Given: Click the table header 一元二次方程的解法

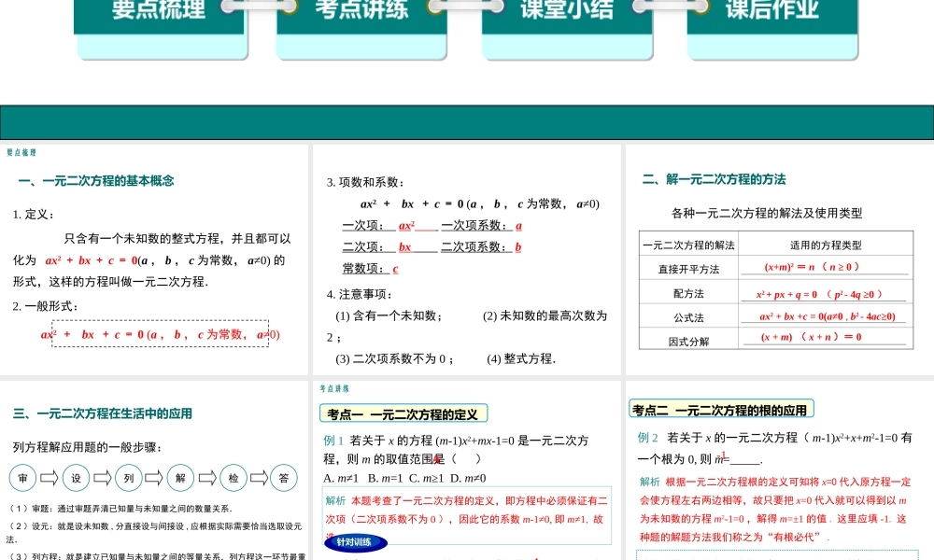Looking at the screenshot, I should (x=688, y=245).
